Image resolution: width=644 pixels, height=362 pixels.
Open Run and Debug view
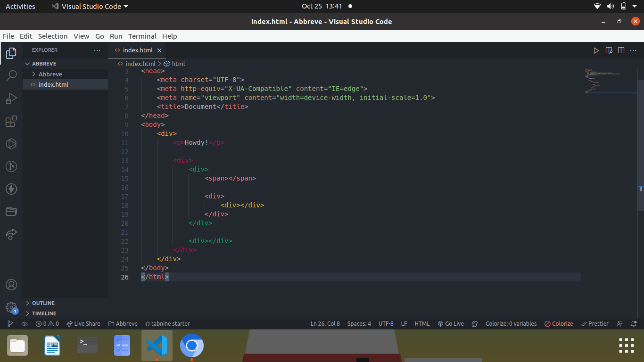click(11, 99)
